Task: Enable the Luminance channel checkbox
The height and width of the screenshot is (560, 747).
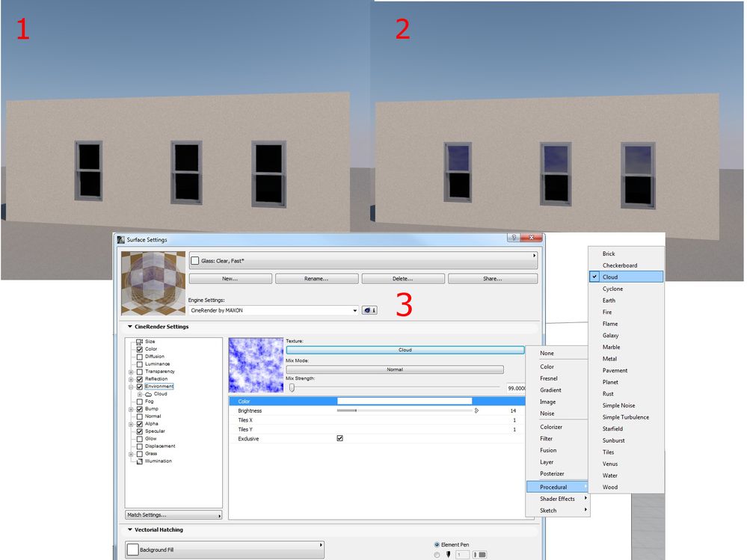Action: [140, 364]
